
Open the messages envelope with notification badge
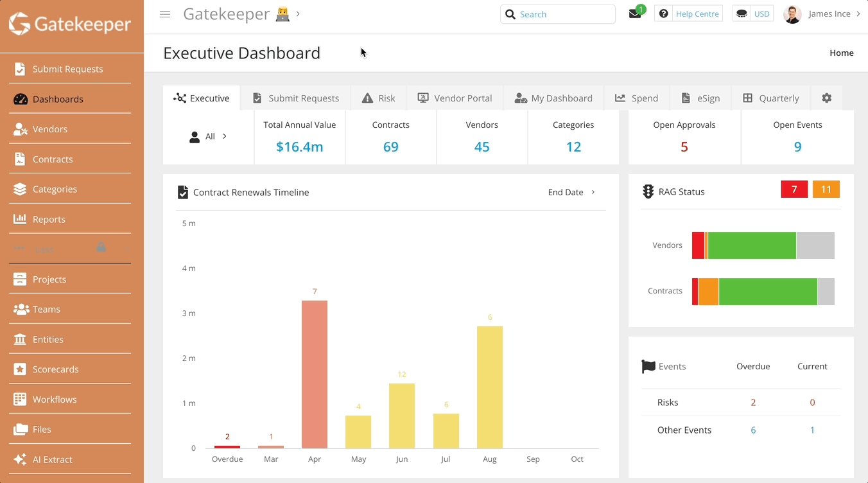634,13
